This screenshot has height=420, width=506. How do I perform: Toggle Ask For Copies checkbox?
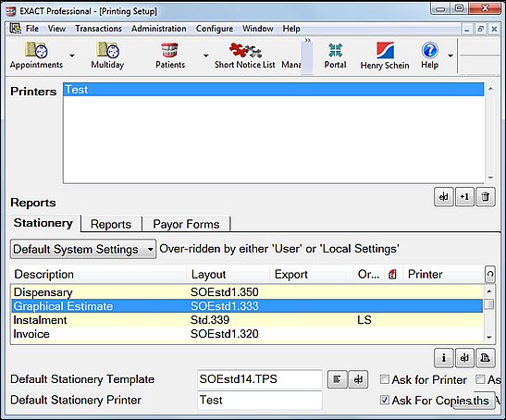[384, 400]
